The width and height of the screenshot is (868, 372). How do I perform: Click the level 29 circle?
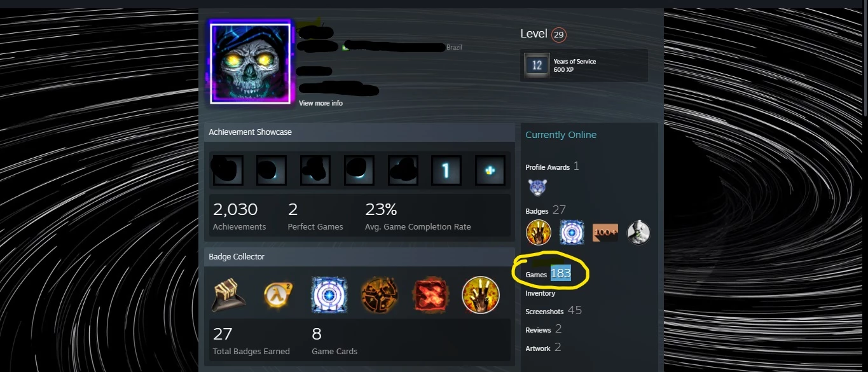point(559,35)
